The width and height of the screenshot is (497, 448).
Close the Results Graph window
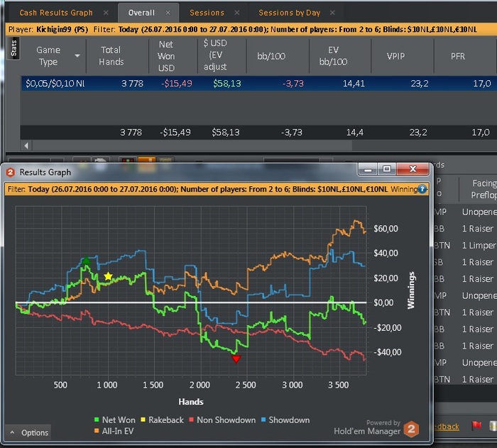click(x=413, y=170)
